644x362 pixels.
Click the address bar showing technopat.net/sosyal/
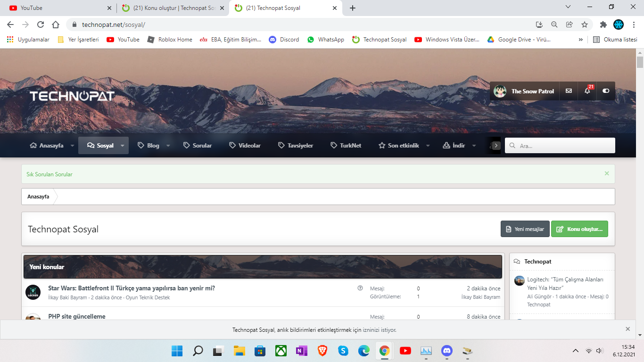click(302, 25)
